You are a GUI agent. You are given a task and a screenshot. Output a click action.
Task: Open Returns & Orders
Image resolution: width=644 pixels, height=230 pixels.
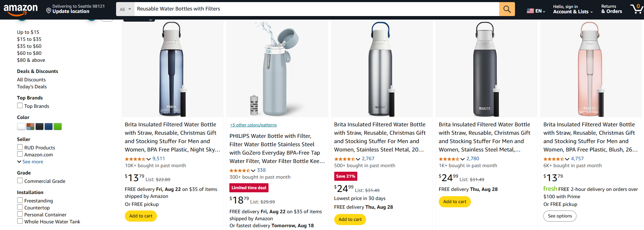(x=611, y=9)
